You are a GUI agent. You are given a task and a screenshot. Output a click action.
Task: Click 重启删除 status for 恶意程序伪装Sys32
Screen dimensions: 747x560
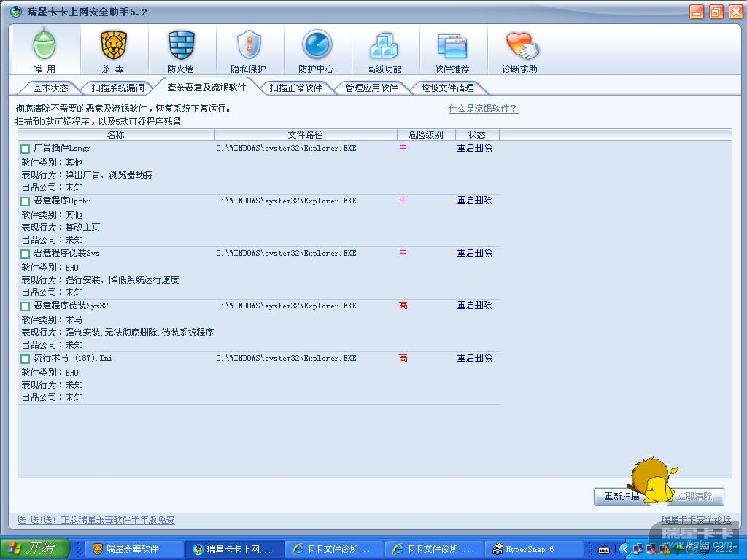point(474,306)
